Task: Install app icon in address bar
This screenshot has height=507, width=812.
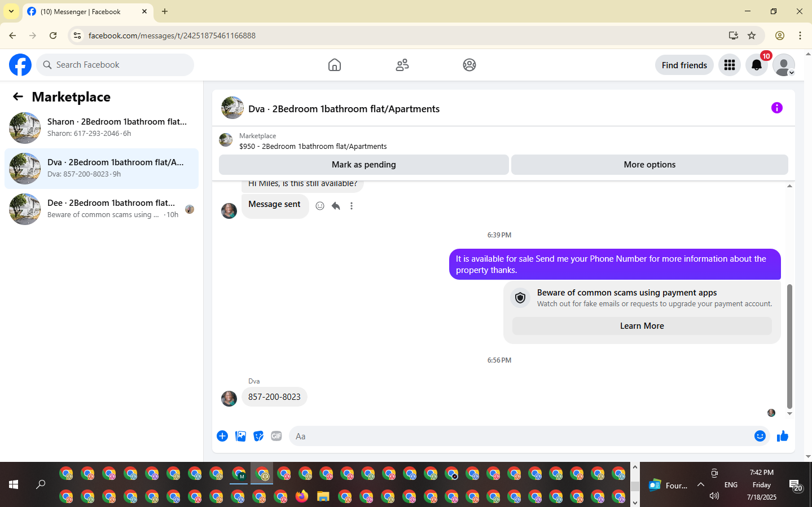Action: coord(734,36)
